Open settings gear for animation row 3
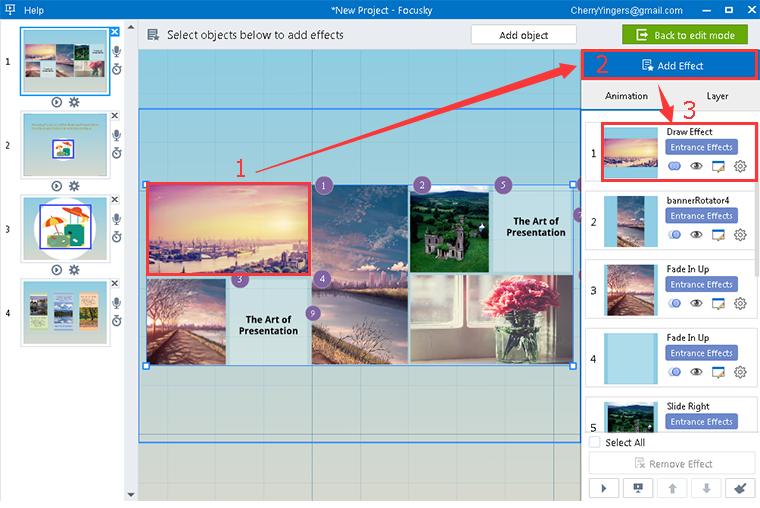The image size is (760, 508). pos(740,303)
